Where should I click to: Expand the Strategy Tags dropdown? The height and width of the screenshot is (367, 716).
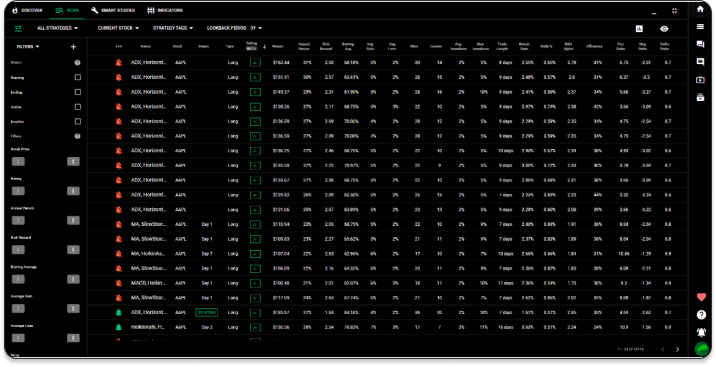click(x=173, y=28)
